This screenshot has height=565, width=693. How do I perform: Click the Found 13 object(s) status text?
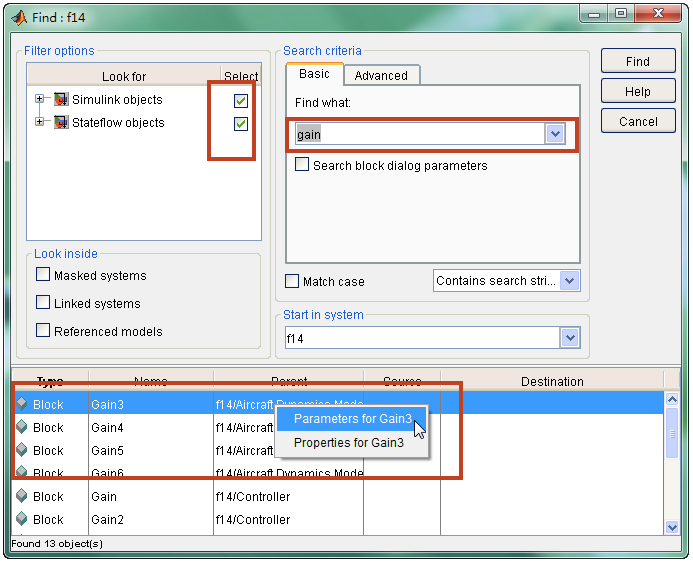(57, 543)
